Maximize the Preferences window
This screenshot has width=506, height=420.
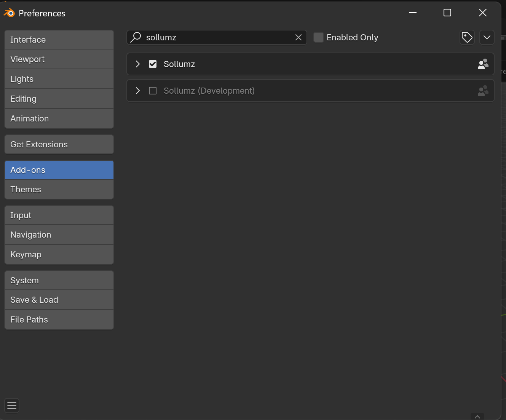click(447, 13)
